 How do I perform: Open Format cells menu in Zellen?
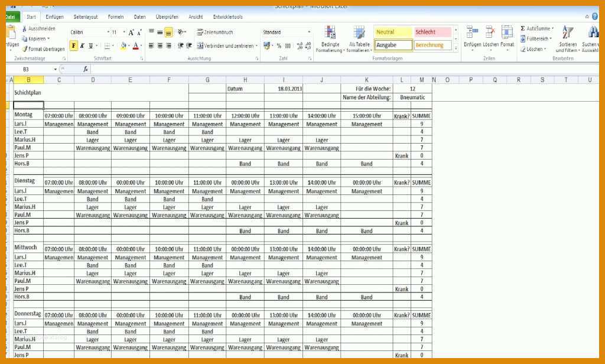pos(507,38)
